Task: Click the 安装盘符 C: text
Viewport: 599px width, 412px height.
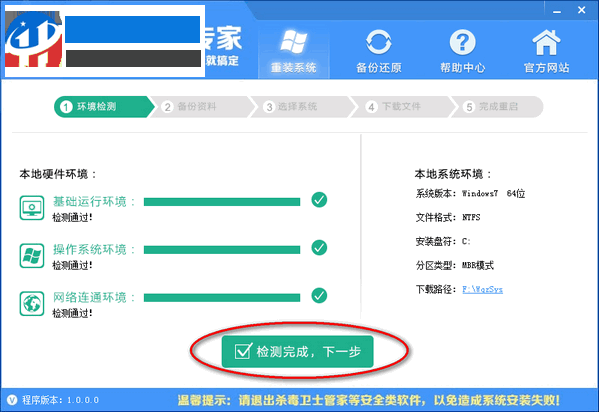Action: pos(443,242)
